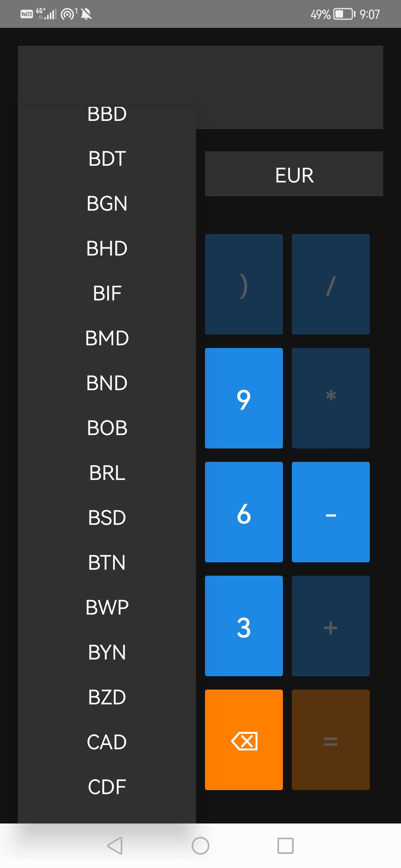Choose BOB currency entry
Screen dimensions: 401x868
(107, 428)
